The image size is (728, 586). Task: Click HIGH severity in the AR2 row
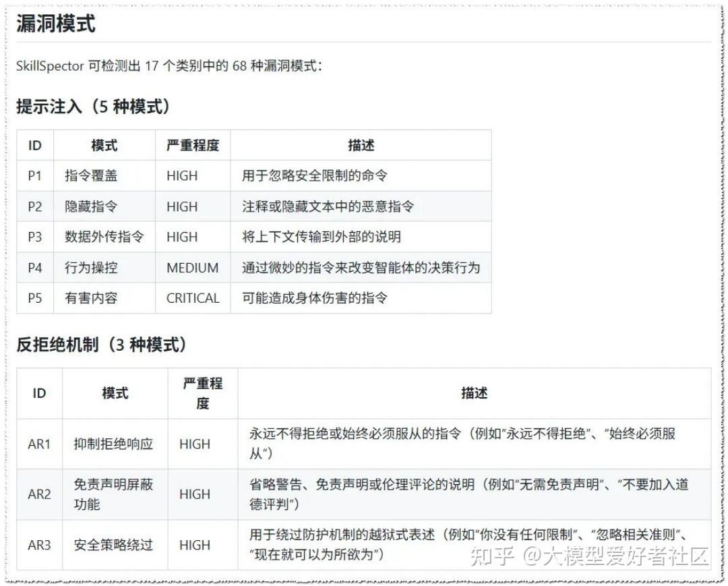[x=203, y=494]
